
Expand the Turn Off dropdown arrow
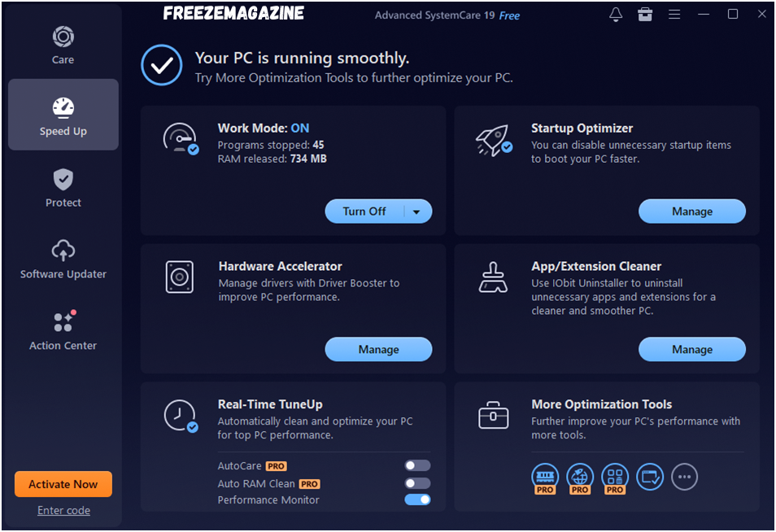pos(416,211)
